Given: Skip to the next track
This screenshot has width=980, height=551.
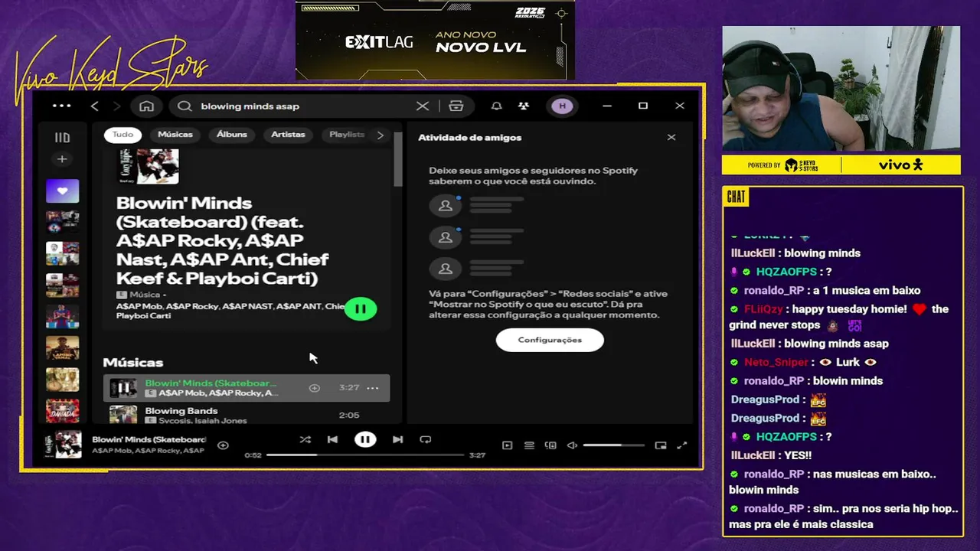Looking at the screenshot, I should point(397,439).
